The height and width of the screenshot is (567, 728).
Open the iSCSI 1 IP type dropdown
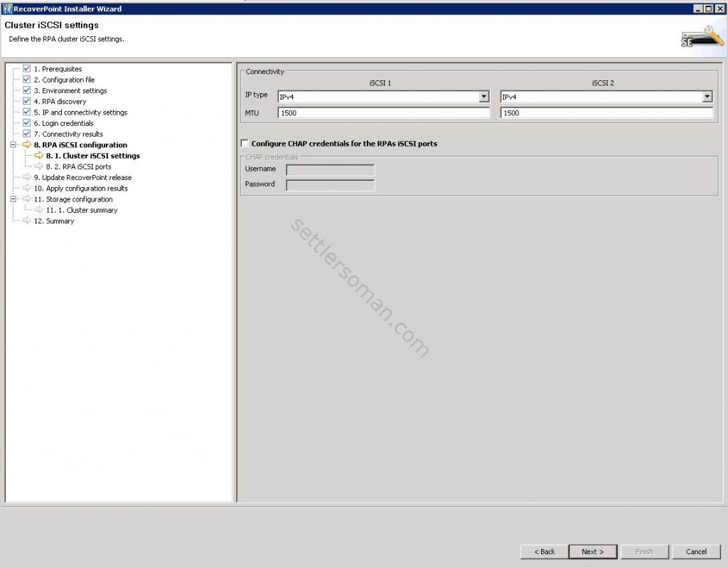point(484,97)
